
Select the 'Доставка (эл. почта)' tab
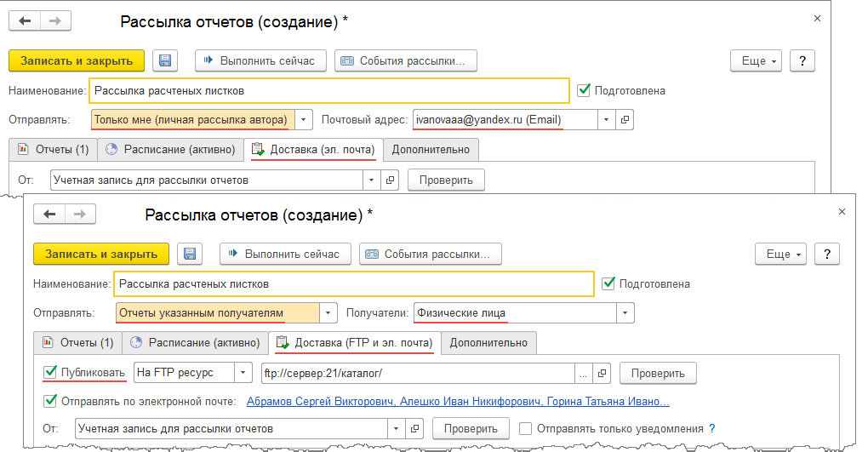tap(313, 149)
